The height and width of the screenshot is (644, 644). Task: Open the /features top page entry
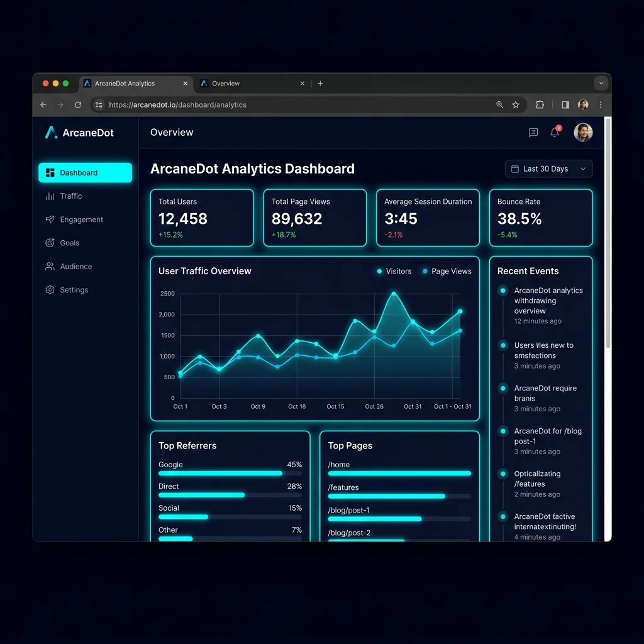(399, 491)
